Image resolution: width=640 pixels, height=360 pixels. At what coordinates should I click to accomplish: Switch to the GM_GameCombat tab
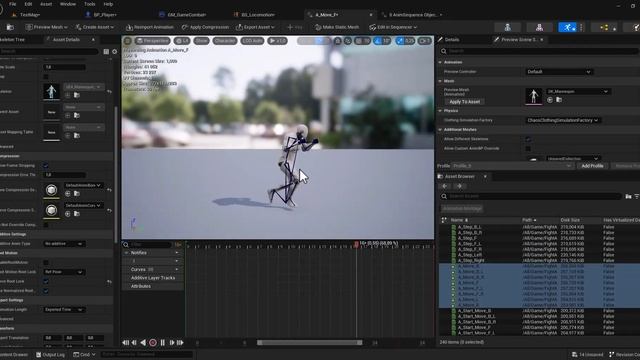(186, 15)
